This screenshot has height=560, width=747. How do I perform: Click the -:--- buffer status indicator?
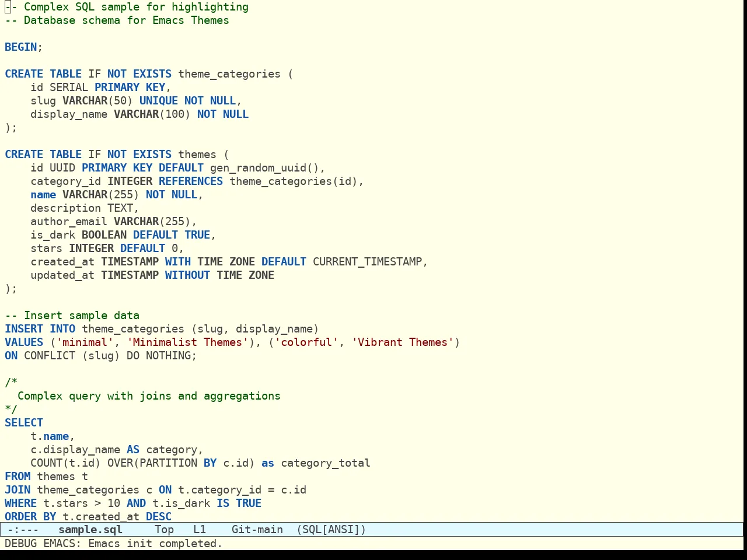23,530
